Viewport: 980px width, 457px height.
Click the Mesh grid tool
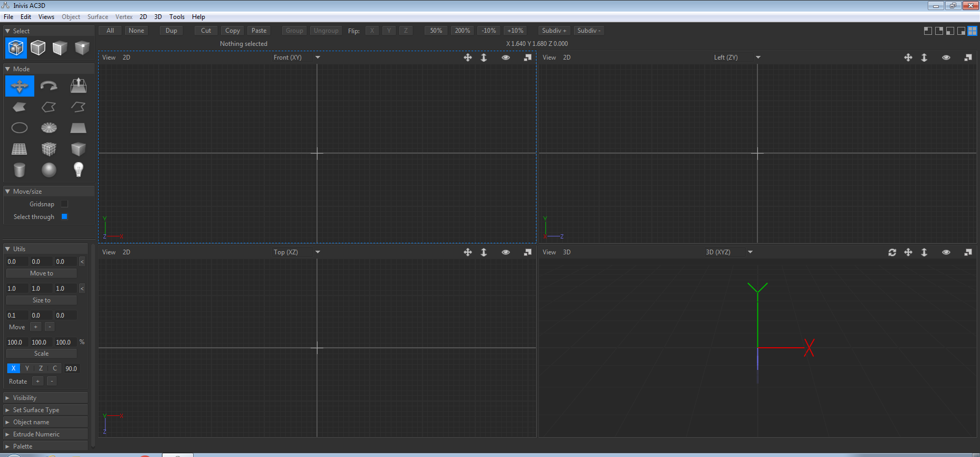20,149
